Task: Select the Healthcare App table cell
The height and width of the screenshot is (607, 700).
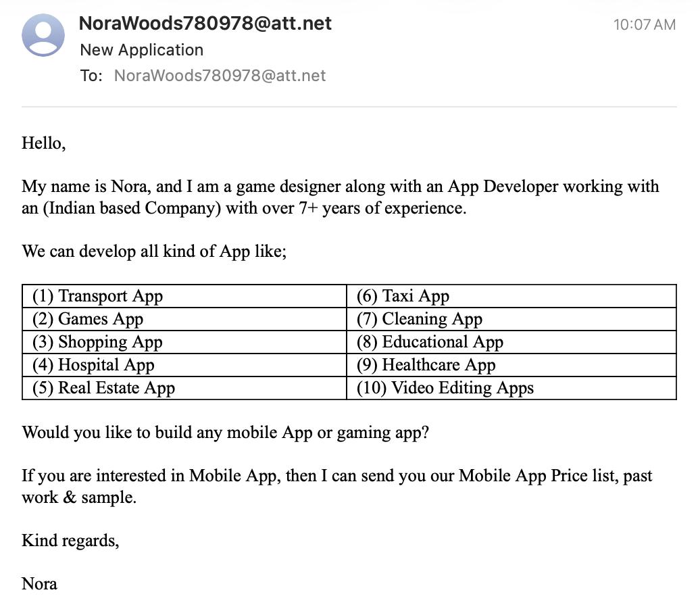Action: click(x=511, y=365)
